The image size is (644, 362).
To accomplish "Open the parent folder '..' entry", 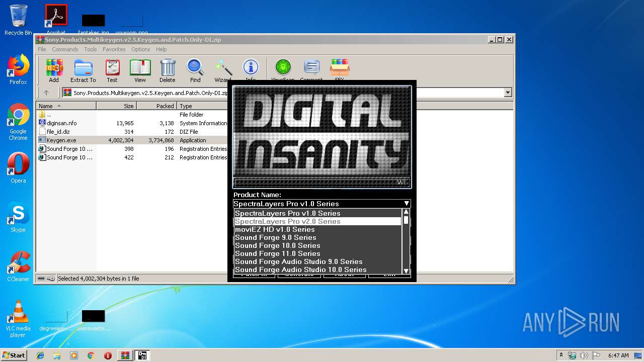I will click(x=133, y=115).
